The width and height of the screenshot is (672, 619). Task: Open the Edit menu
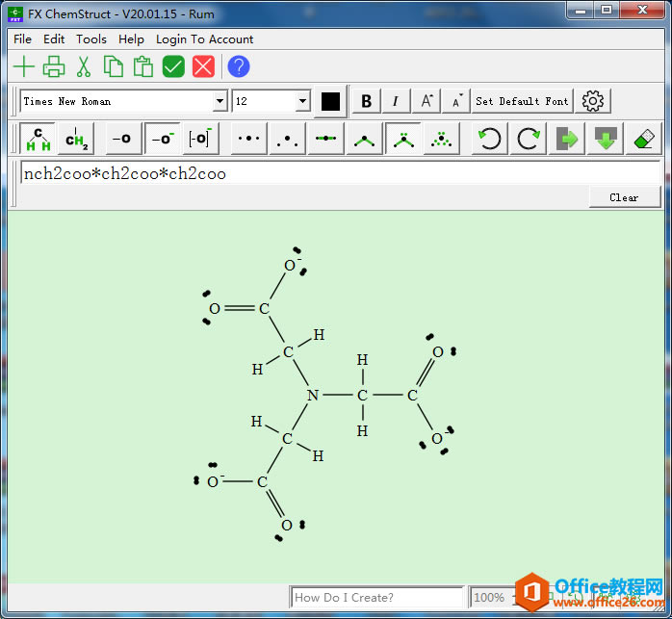pyautogui.click(x=54, y=39)
